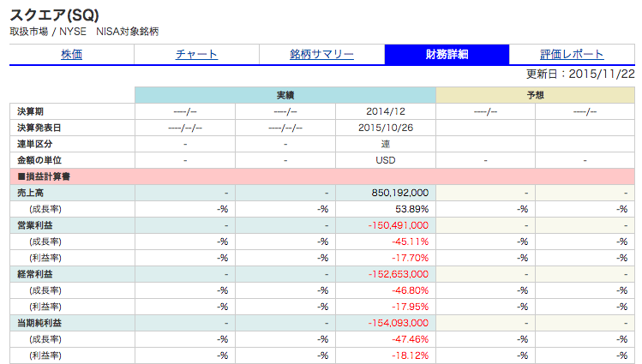
Task: Click the 53.89% growth rate
Action: click(x=412, y=209)
